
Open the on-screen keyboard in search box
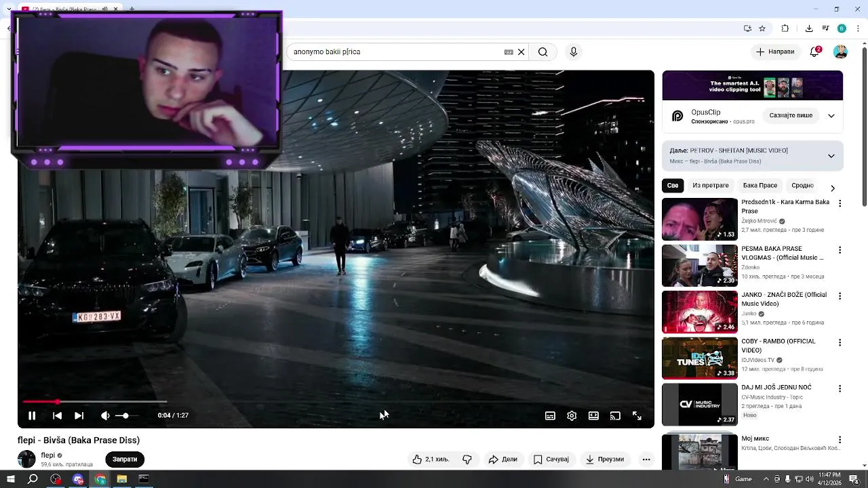509,52
